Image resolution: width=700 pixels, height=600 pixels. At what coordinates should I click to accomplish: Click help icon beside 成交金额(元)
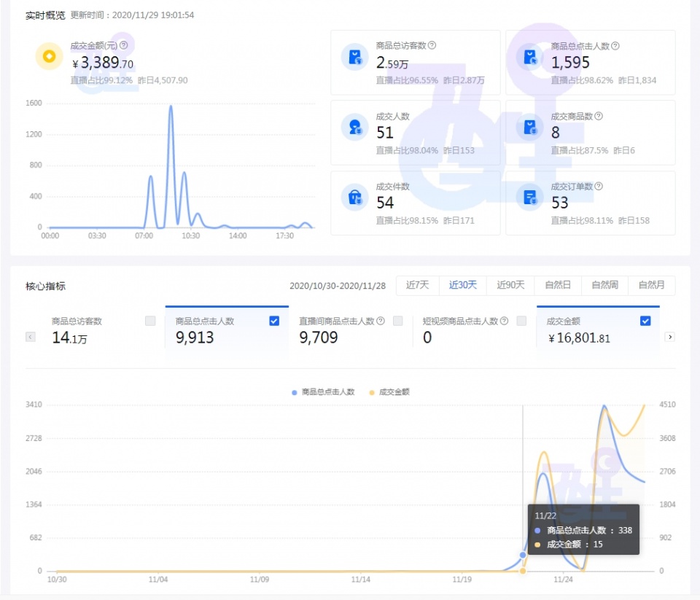tap(123, 45)
